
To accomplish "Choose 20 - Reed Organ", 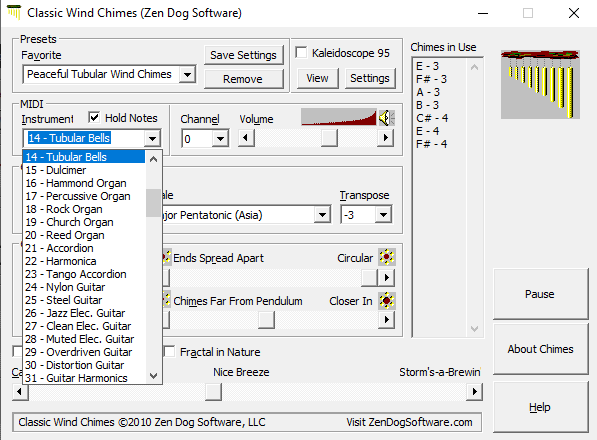I will pos(84,235).
